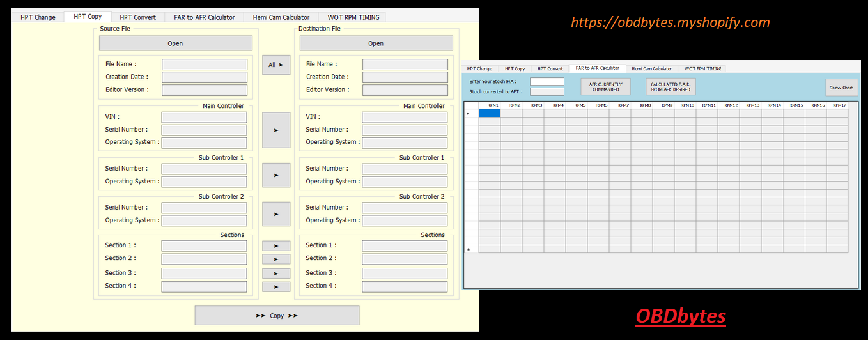This screenshot has height=340, width=868.
Task: Select HPT Convert tab in yellow window
Action: click(137, 17)
